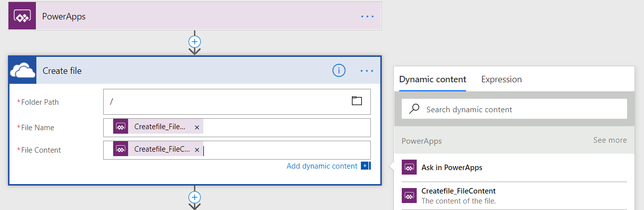Click the Search dynamic content box

(x=518, y=109)
